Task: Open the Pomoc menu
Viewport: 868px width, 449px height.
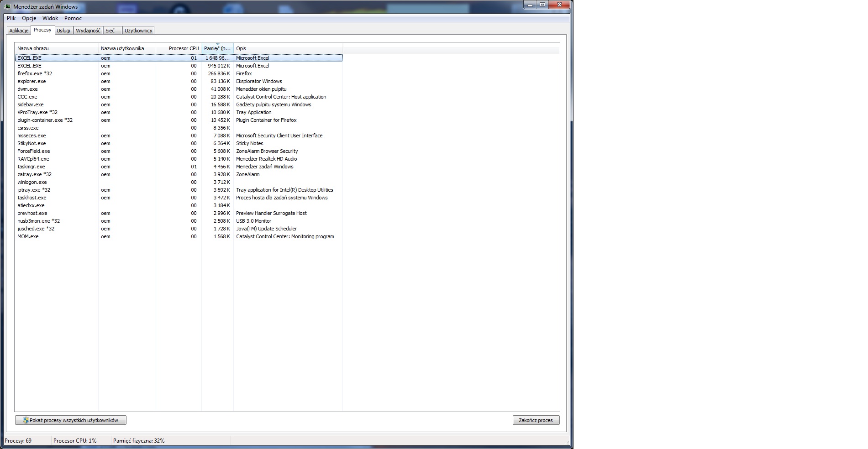Action: 72,18
